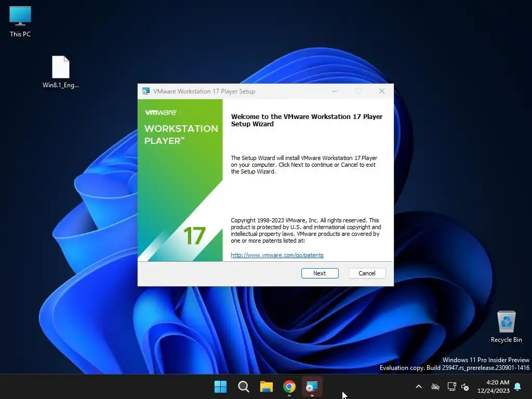The image size is (532, 399).
Task: Open File Explorer from the taskbar
Action: click(x=267, y=387)
